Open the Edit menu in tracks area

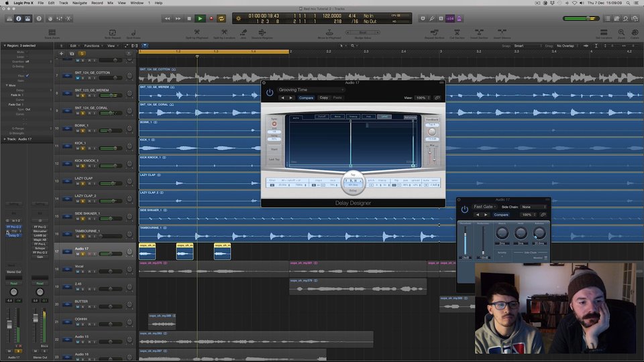(74, 46)
